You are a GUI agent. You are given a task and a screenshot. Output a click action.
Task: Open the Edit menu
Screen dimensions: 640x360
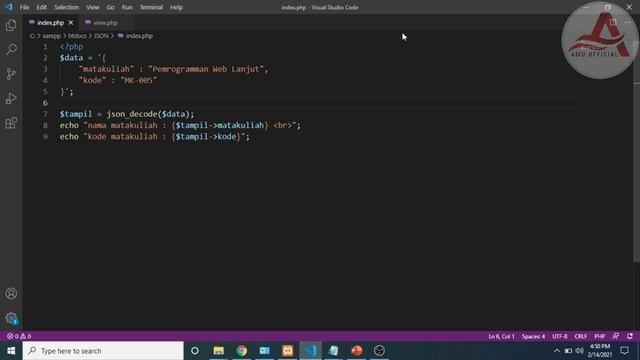(42, 7)
